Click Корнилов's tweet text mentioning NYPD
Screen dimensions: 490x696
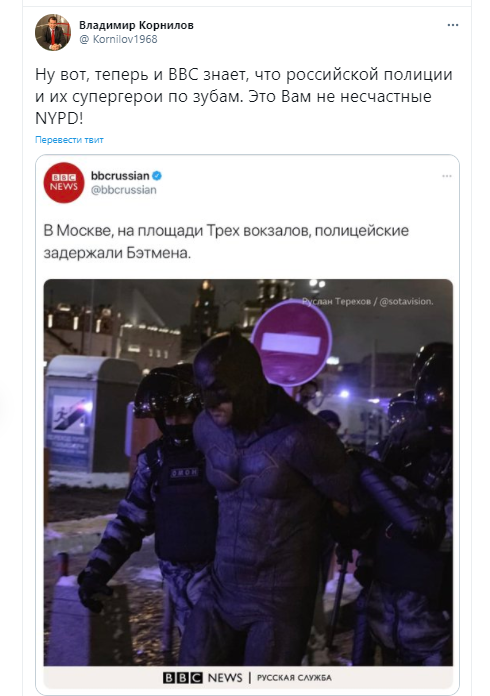(244, 96)
